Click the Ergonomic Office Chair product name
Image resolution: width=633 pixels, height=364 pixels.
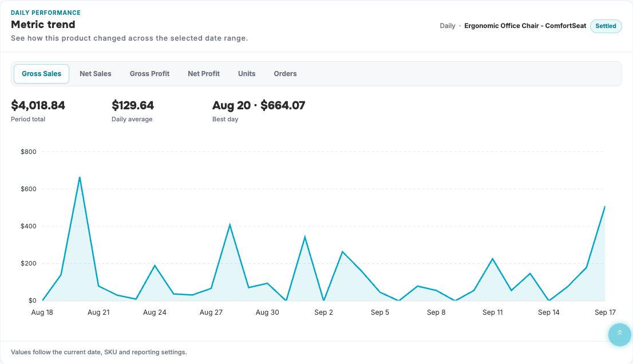point(525,26)
